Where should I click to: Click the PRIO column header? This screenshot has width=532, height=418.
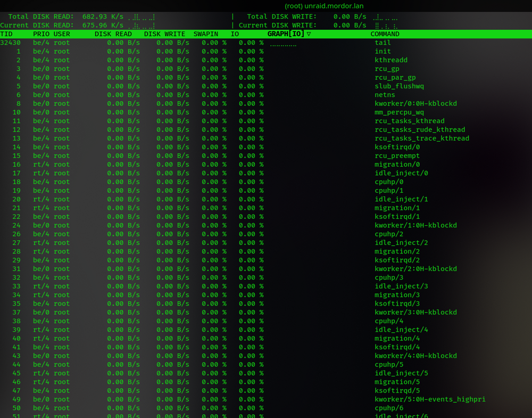(41, 34)
